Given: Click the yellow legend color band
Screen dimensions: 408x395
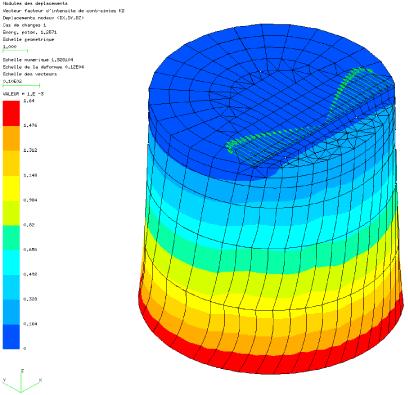Looking at the screenshot, I should pos(11,188).
